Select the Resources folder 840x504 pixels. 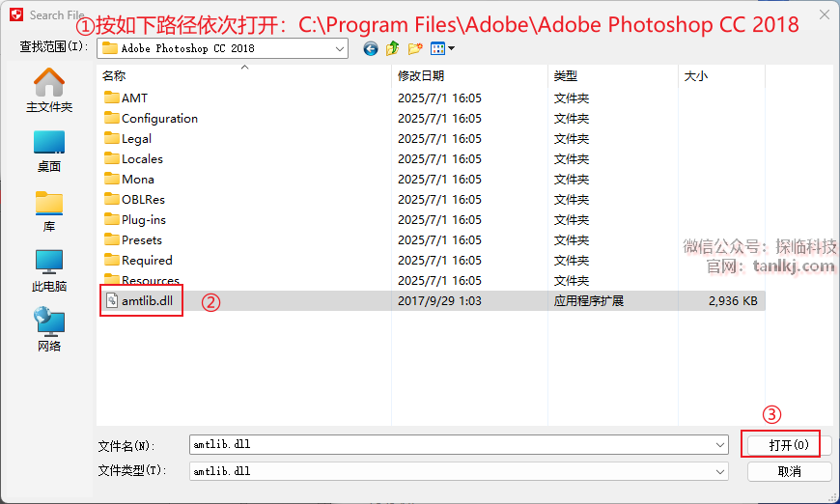pos(141,280)
